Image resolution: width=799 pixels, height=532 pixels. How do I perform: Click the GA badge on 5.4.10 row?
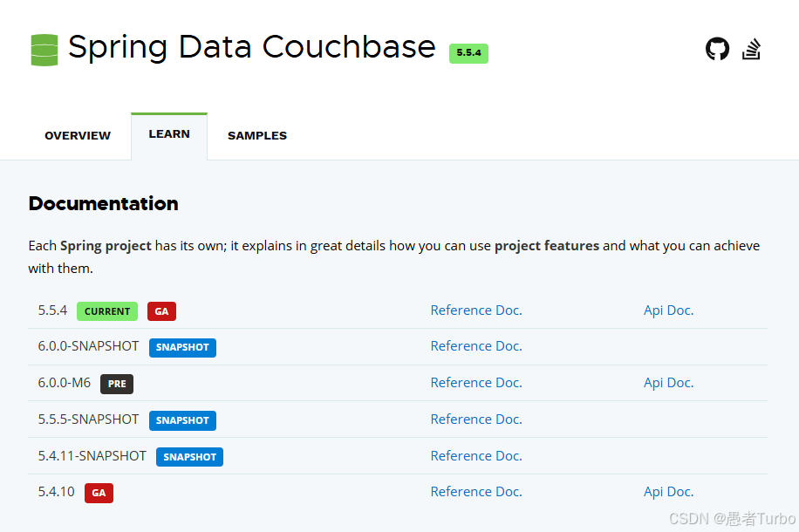tap(99, 494)
